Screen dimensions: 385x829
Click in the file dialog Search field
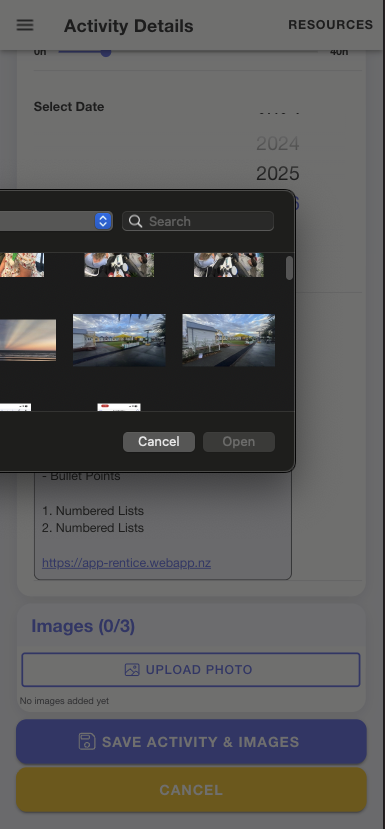198,221
